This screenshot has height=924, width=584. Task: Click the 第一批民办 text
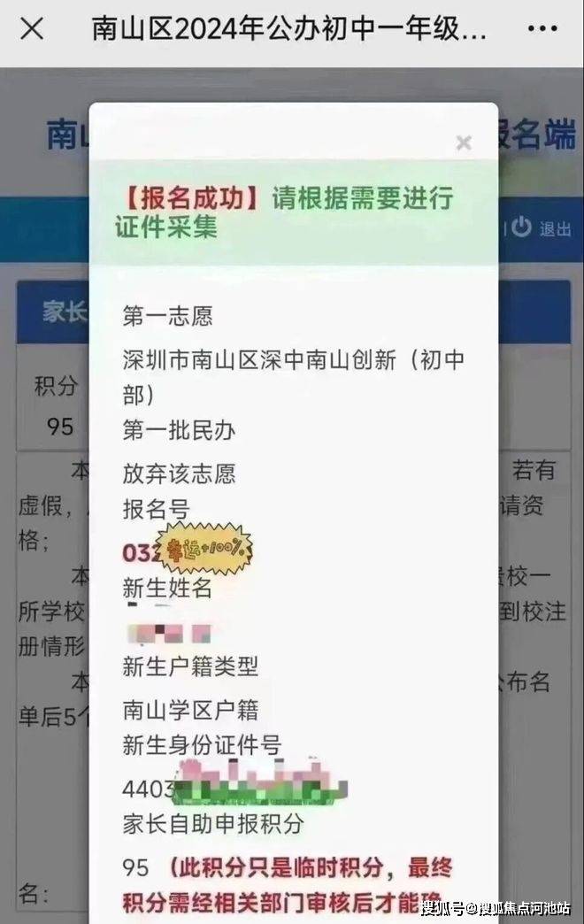coord(179,430)
